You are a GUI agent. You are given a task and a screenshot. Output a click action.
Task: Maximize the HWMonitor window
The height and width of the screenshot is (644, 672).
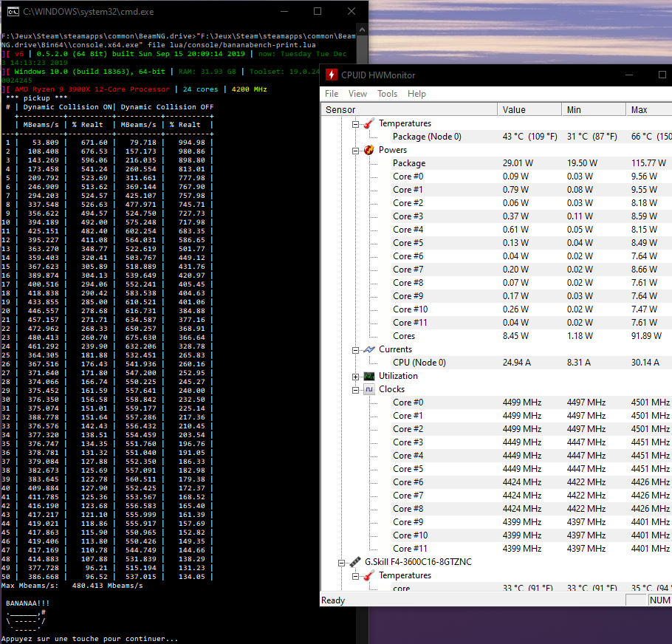(x=662, y=75)
